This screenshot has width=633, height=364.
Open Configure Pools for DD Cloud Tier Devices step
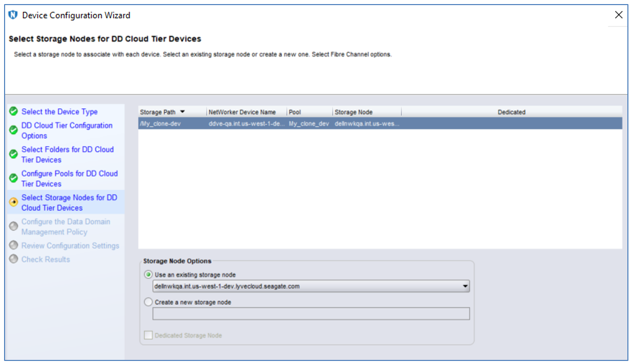[x=69, y=179]
